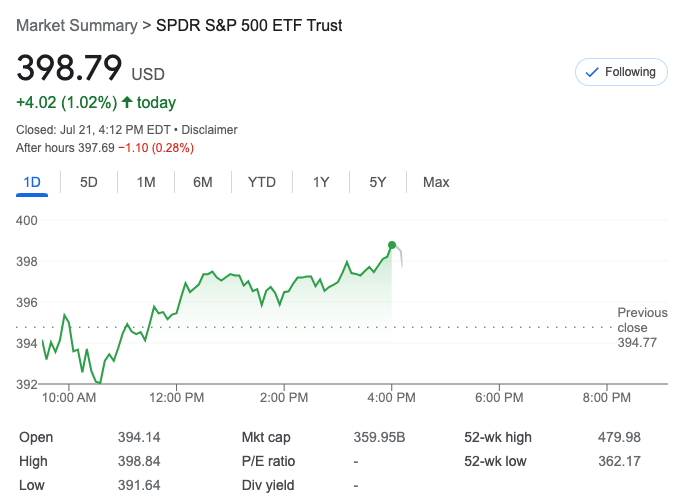Switch to the 5Y range tab

click(377, 182)
